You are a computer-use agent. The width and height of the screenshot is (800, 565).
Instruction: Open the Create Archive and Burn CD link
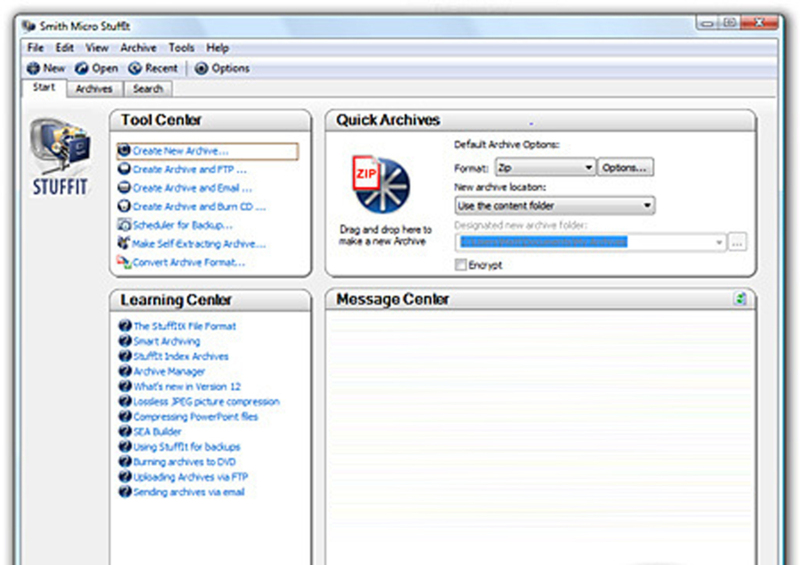[x=199, y=206]
